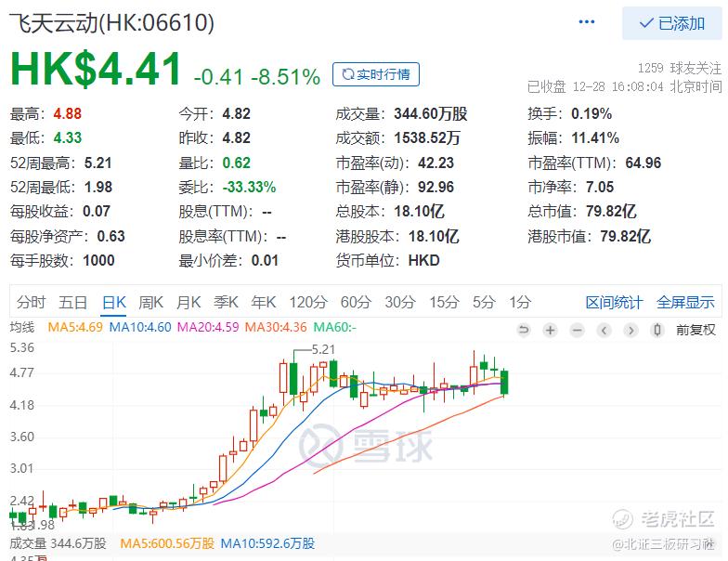
Task: Select the 季K quarterly candlestick tab
Action: click(227, 303)
